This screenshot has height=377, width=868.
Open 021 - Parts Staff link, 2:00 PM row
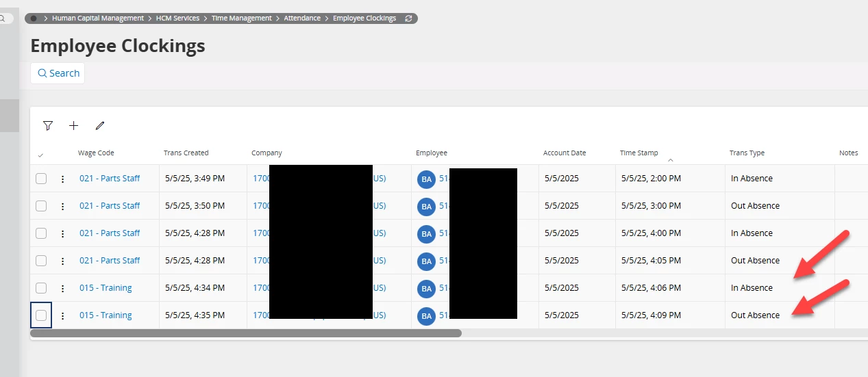(110, 179)
